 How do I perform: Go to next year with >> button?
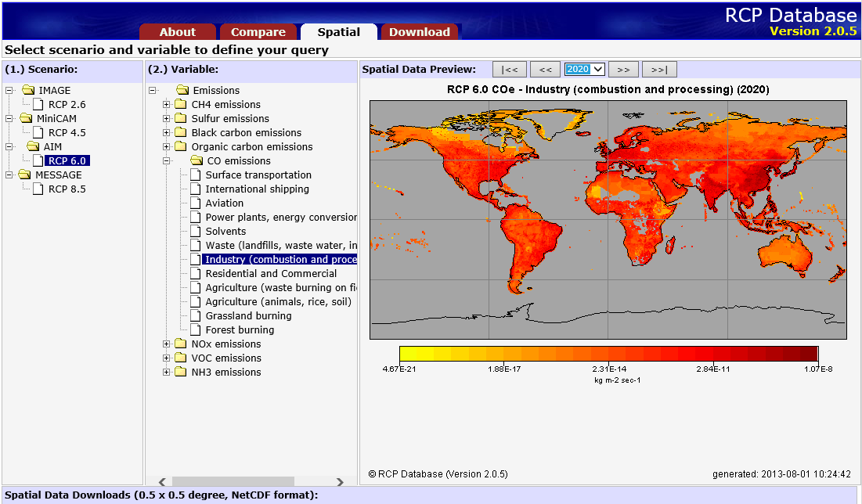pos(623,69)
